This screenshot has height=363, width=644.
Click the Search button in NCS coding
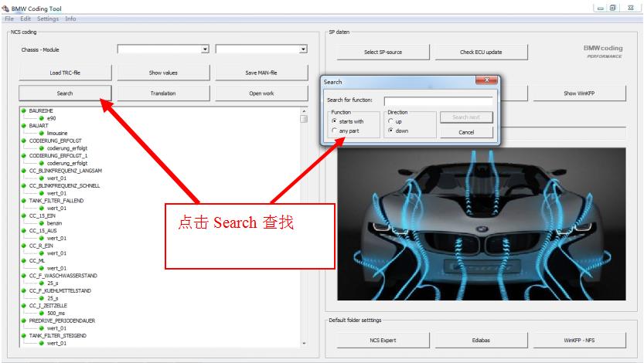[x=65, y=93]
